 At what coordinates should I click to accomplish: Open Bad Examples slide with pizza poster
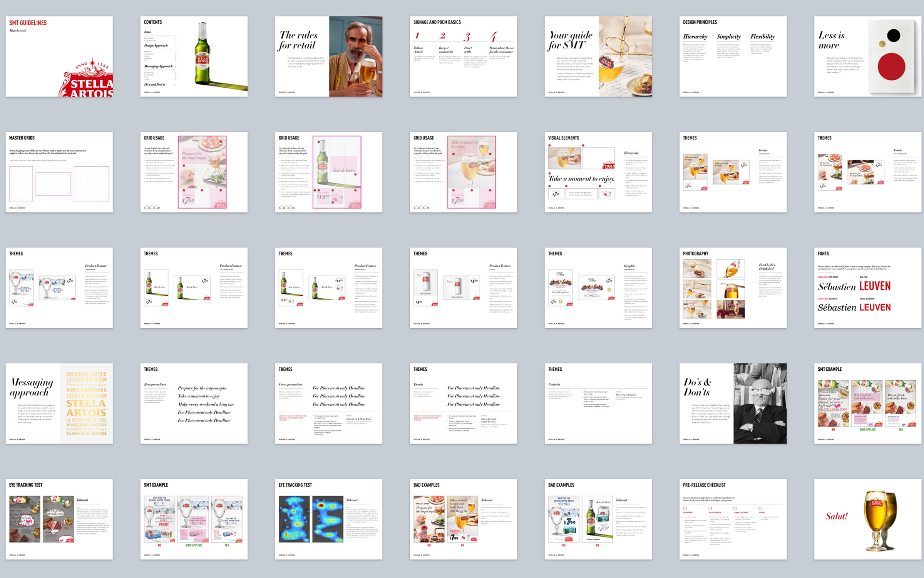click(x=464, y=519)
